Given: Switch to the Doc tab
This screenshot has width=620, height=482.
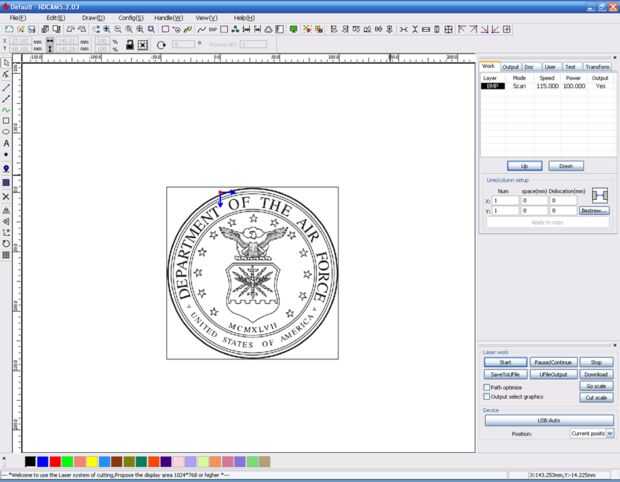Looking at the screenshot, I should coord(529,67).
